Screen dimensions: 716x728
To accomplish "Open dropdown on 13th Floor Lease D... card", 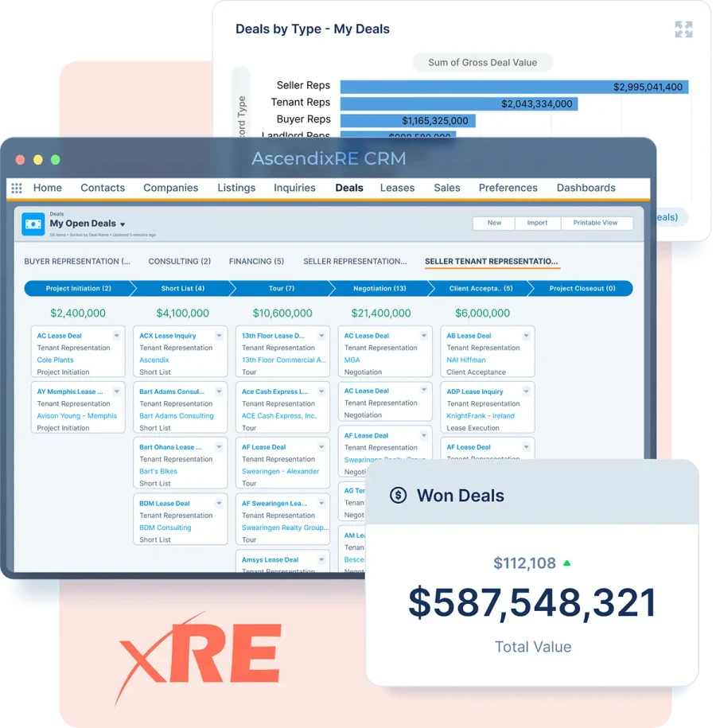I will (x=321, y=336).
